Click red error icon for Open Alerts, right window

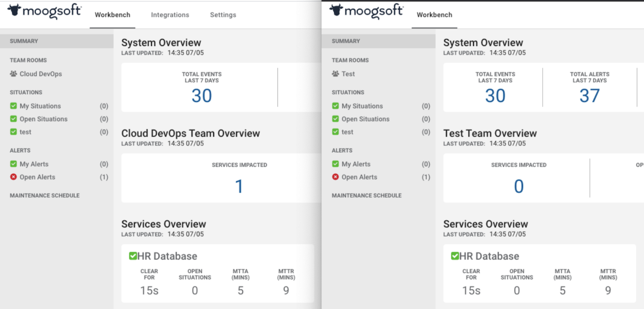[335, 177]
